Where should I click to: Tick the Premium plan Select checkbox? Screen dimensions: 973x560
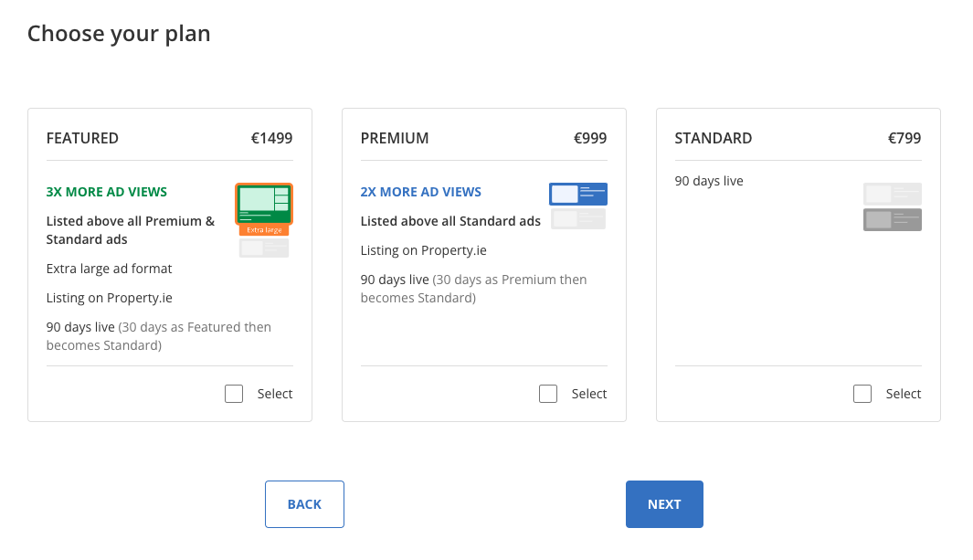(548, 394)
